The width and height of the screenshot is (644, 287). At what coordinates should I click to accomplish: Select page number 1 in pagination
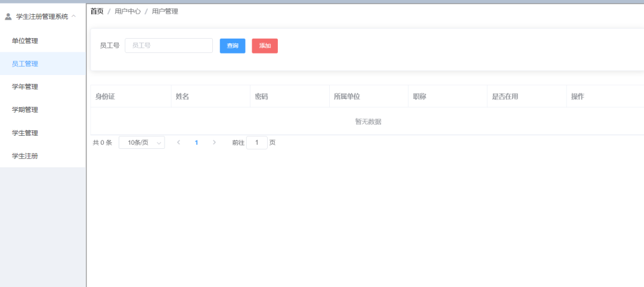(196, 143)
